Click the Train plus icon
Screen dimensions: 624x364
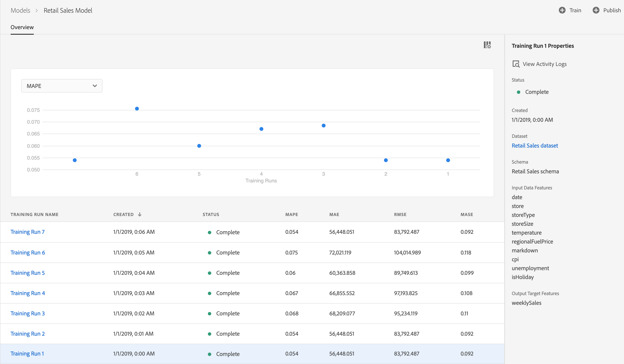(x=562, y=10)
